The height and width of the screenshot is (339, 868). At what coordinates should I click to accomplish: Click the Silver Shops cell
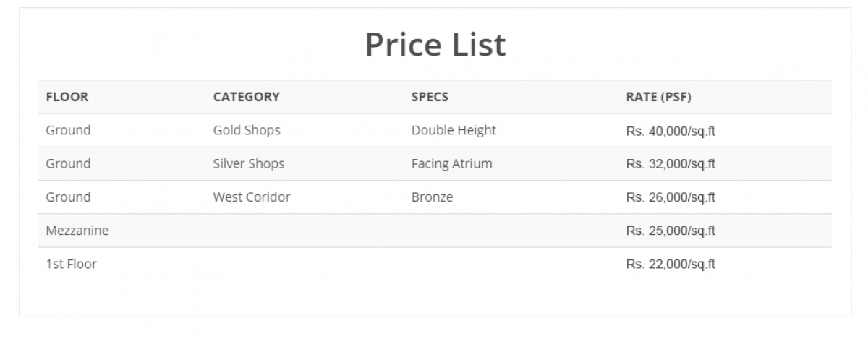coord(249,163)
